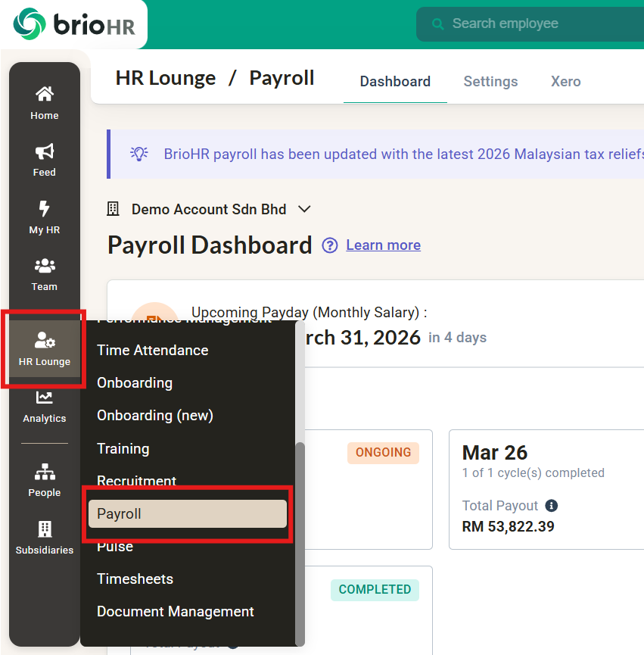Select Training in the menu
The height and width of the screenshot is (655, 644).
tap(123, 448)
